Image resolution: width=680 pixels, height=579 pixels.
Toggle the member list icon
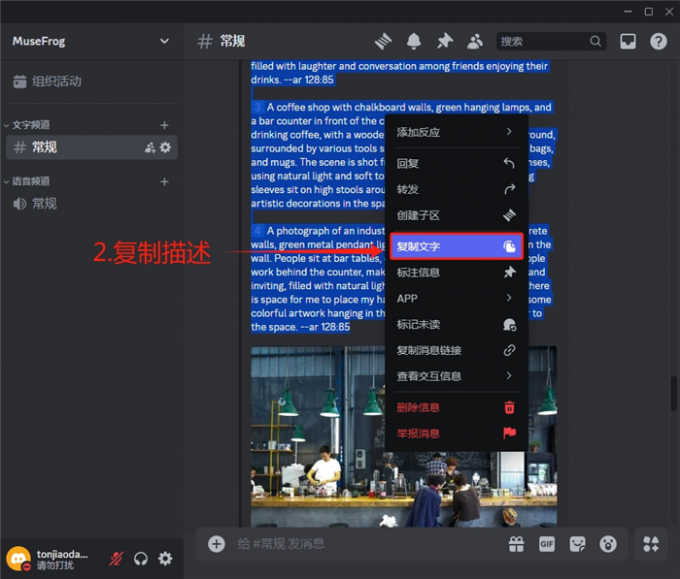(x=475, y=42)
